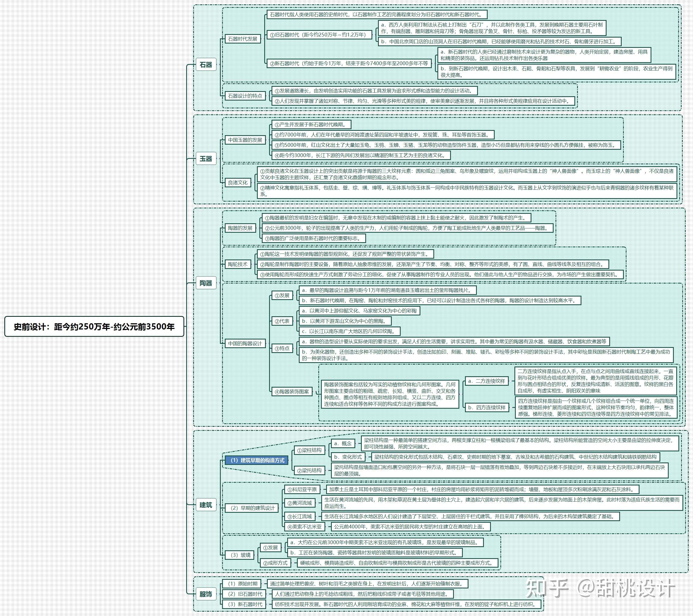Select the (2) 旧石器时代 node under 服饰
The width and height of the screenshot is (693, 616).
point(244,594)
